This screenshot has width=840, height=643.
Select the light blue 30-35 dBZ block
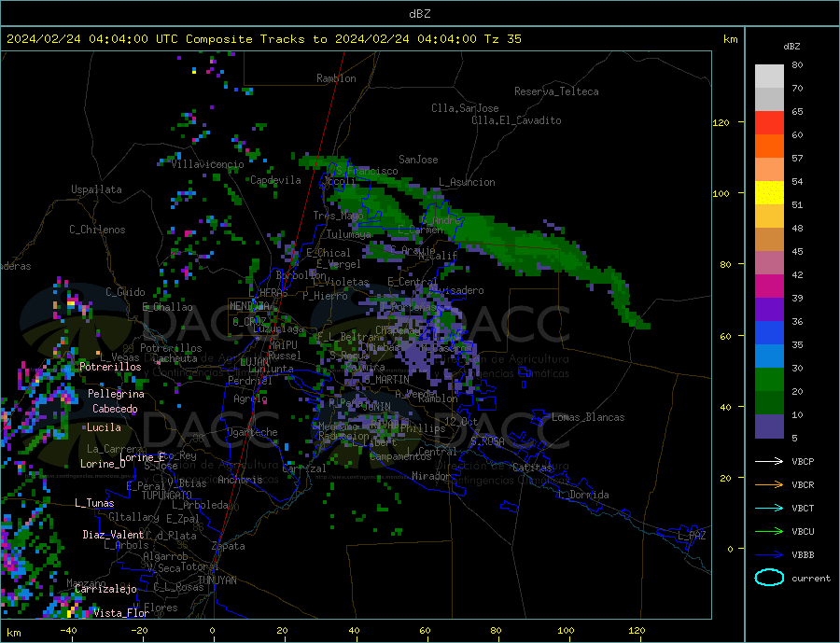[x=769, y=356]
